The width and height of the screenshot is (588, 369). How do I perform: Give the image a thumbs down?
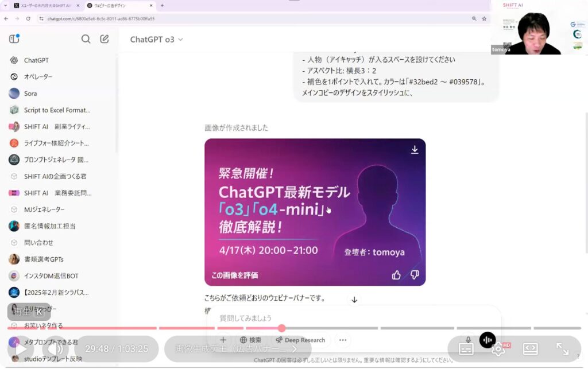tap(415, 275)
